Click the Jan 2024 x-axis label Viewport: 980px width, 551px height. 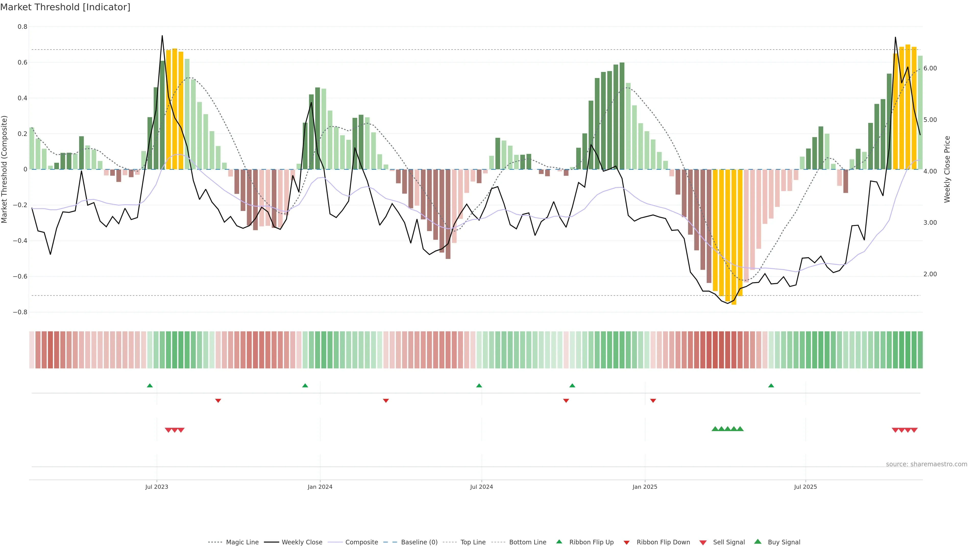[320, 487]
